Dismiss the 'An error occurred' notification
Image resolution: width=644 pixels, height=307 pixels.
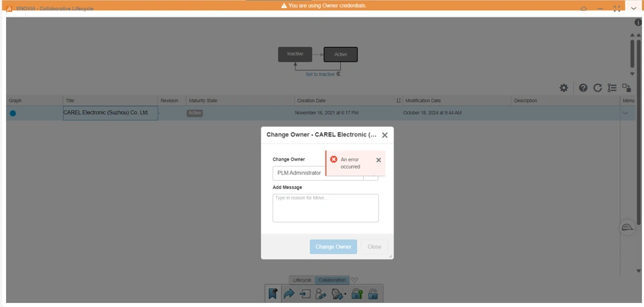(x=378, y=160)
